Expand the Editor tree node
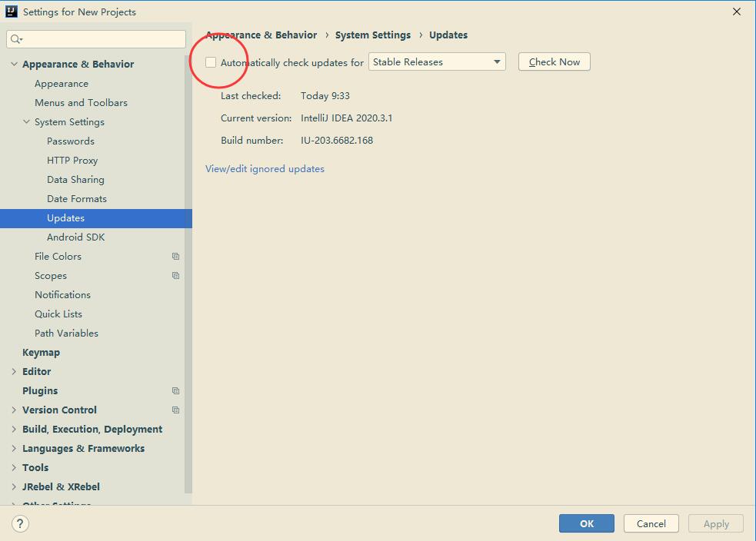 click(x=14, y=371)
